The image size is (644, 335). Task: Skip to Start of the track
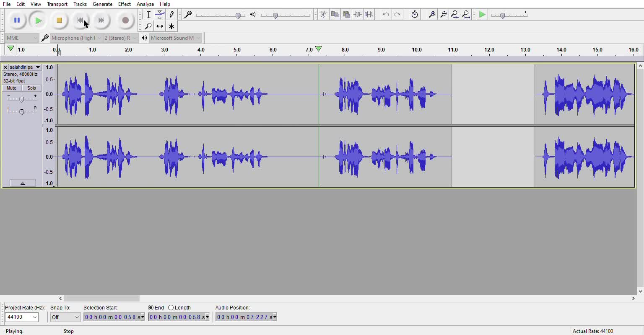click(x=80, y=20)
